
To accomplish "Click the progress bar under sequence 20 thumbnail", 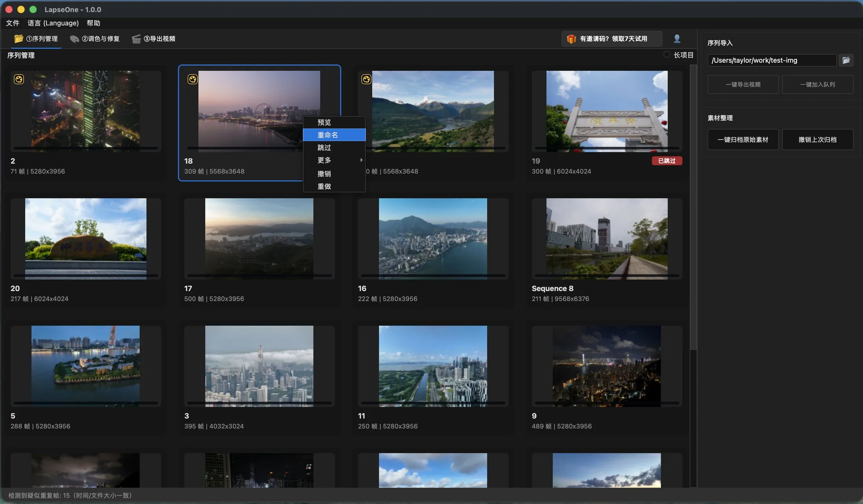I will [86, 276].
